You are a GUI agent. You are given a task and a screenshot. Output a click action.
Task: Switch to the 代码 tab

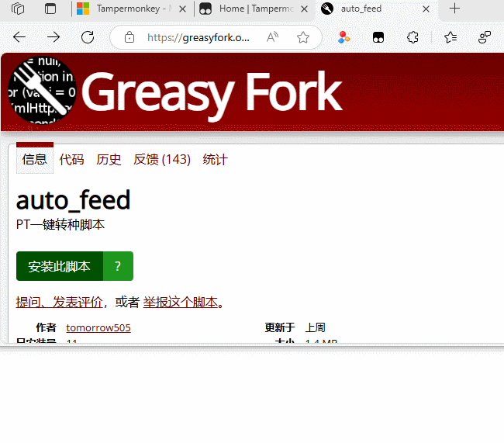coord(71,160)
